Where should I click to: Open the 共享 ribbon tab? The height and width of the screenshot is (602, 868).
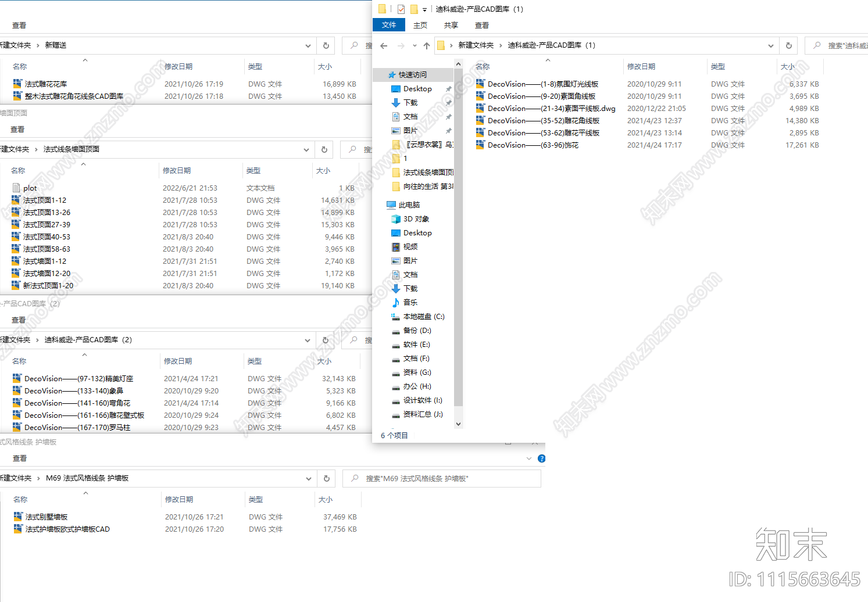pyautogui.click(x=451, y=25)
